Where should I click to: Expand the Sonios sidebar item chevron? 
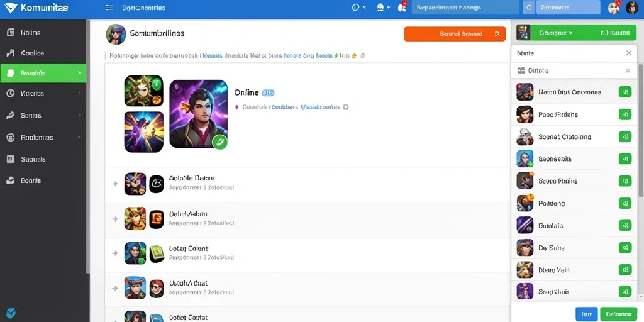pyautogui.click(x=79, y=116)
